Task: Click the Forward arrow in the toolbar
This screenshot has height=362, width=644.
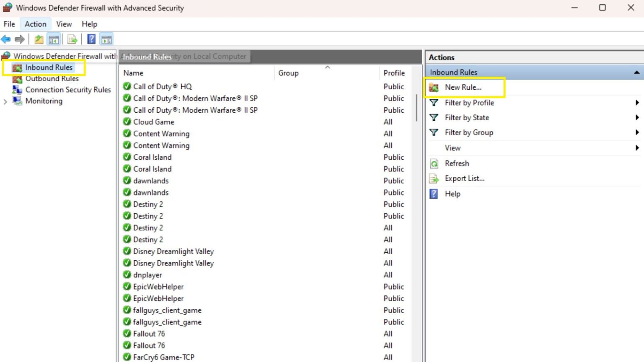Action: click(x=19, y=39)
